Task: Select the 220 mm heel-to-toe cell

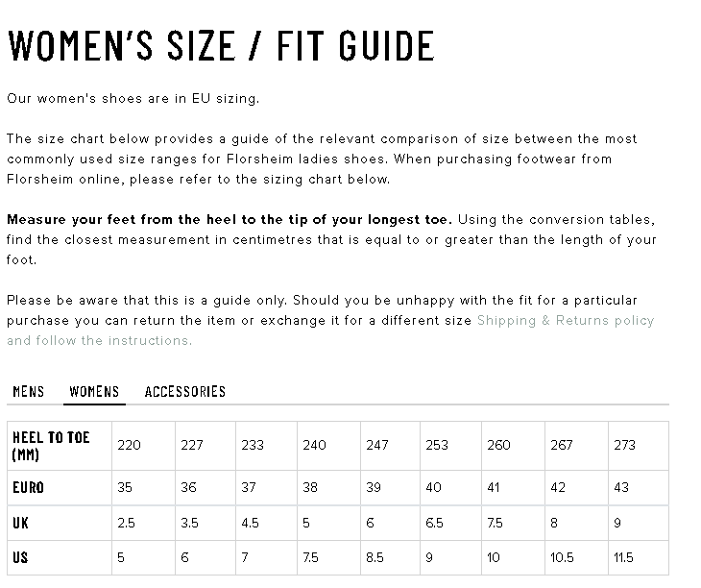Action: (x=128, y=445)
